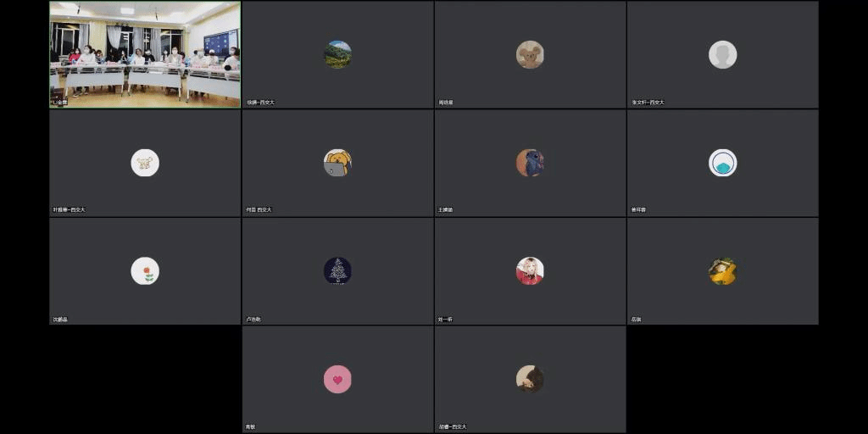Click name label under gray silhouette avatar
868x434 pixels.
tap(648, 103)
